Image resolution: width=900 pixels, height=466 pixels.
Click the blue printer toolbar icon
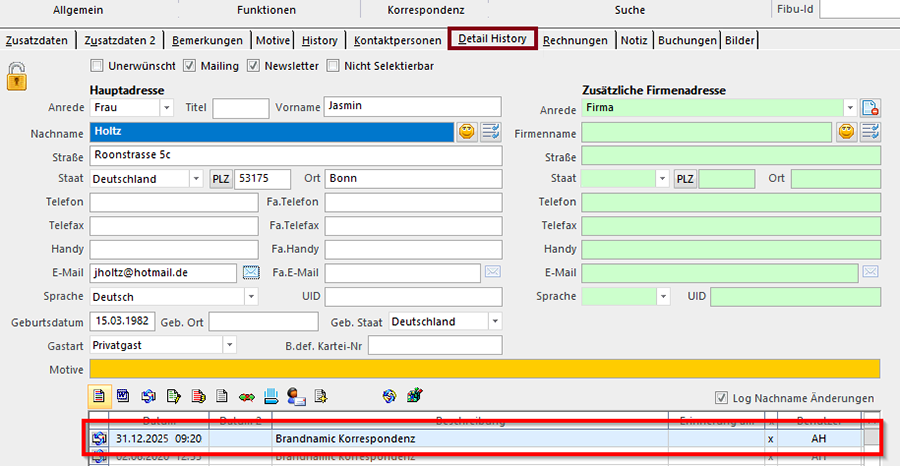click(x=271, y=395)
